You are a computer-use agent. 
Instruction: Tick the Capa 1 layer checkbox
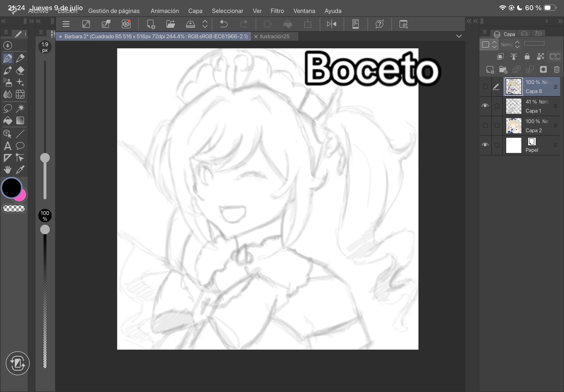[x=497, y=106]
